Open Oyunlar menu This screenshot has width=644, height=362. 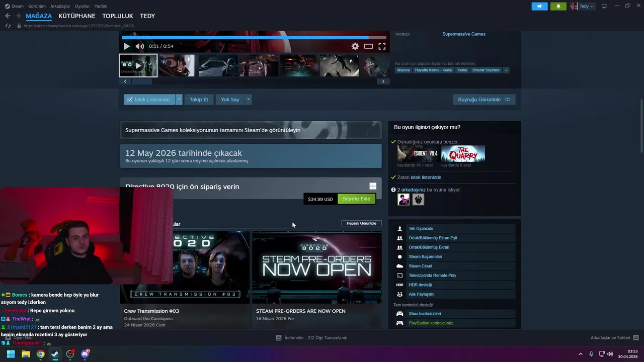click(x=83, y=6)
